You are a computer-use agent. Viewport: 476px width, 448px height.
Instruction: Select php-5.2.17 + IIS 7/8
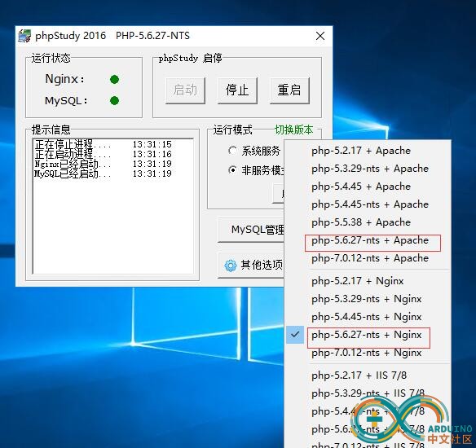click(368, 376)
